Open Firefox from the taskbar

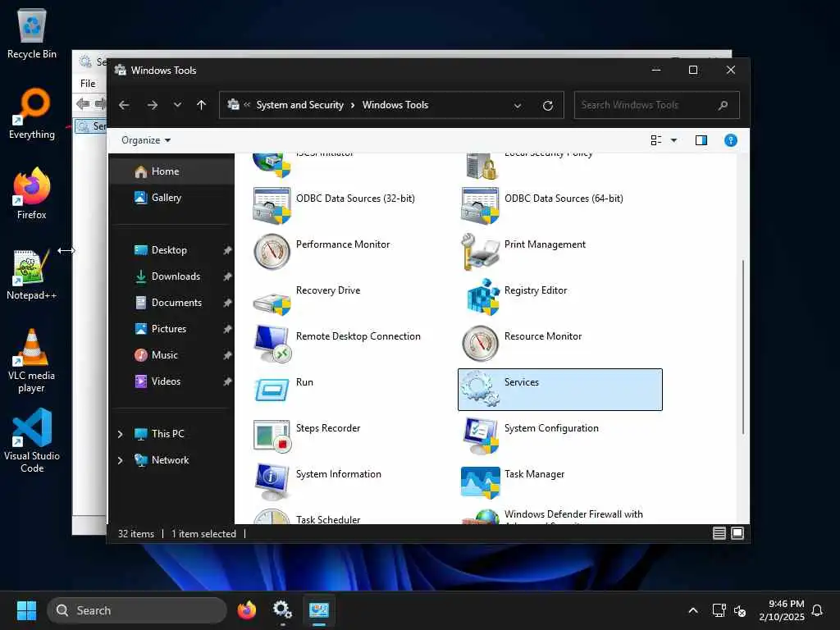pos(246,610)
